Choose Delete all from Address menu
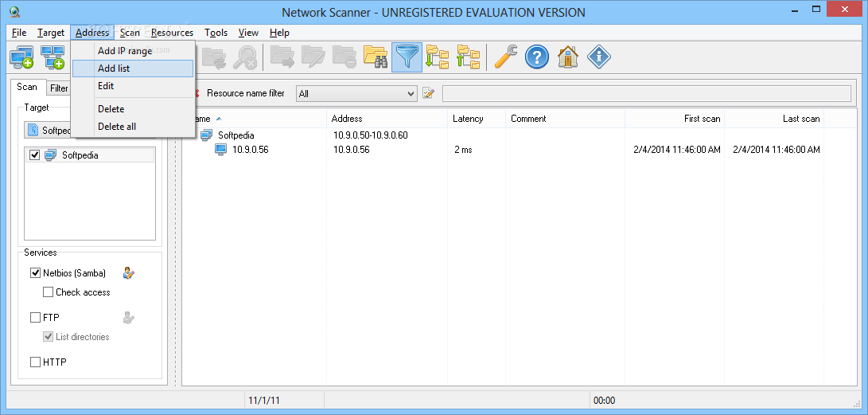Screen dimensions: 868x415 [133, 127]
